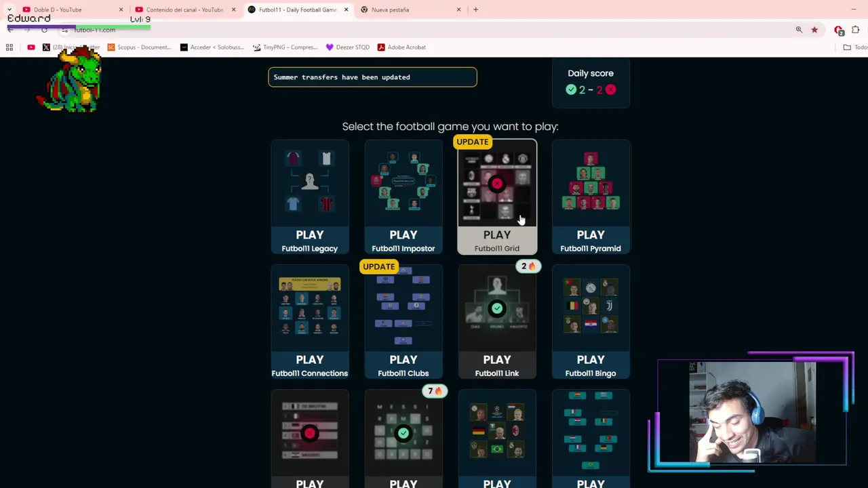The height and width of the screenshot is (488, 868).
Task: Click PLAY under Futbol11 Clubs
Action: (403, 359)
